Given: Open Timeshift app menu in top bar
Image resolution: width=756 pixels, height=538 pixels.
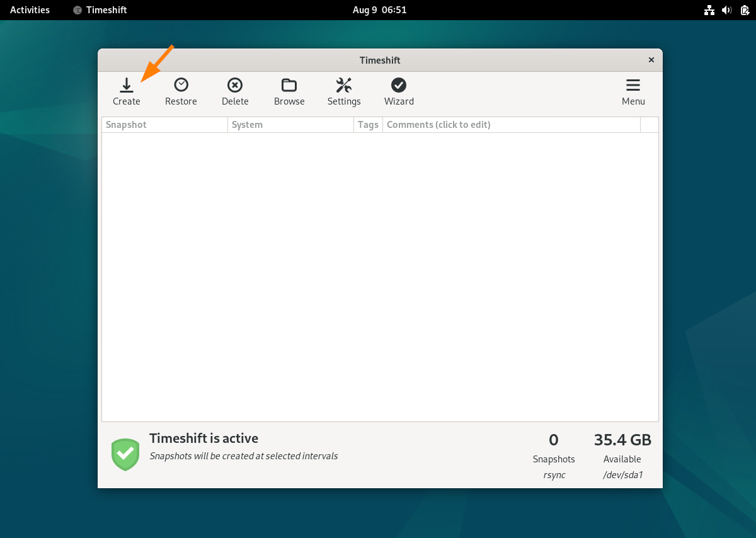Looking at the screenshot, I should [x=100, y=10].
